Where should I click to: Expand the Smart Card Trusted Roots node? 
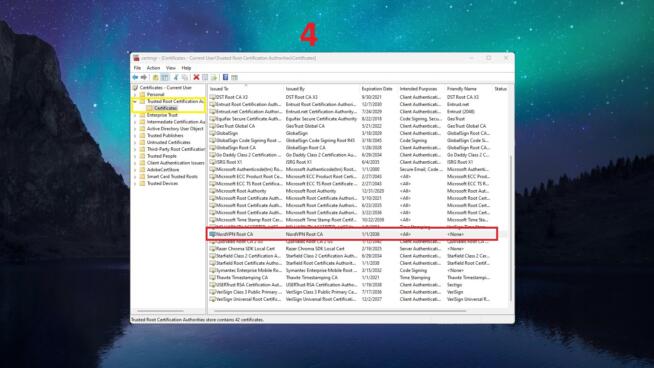coord(135,176)
